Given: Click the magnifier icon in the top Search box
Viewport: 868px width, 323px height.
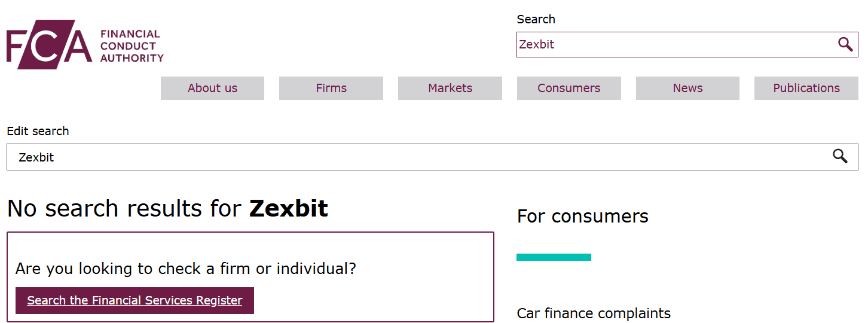Looking at the screenshot, I should pyautogui.click(x=845, y=44).
